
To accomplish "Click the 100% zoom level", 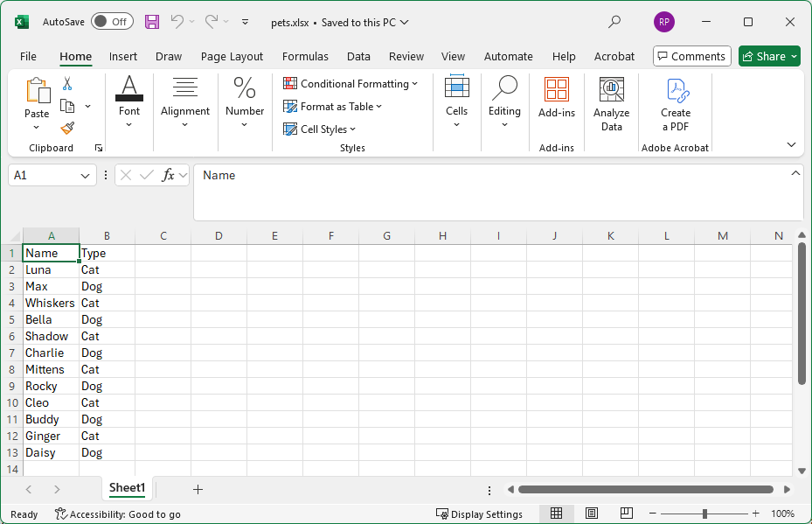I will click(x=782, y=514).
